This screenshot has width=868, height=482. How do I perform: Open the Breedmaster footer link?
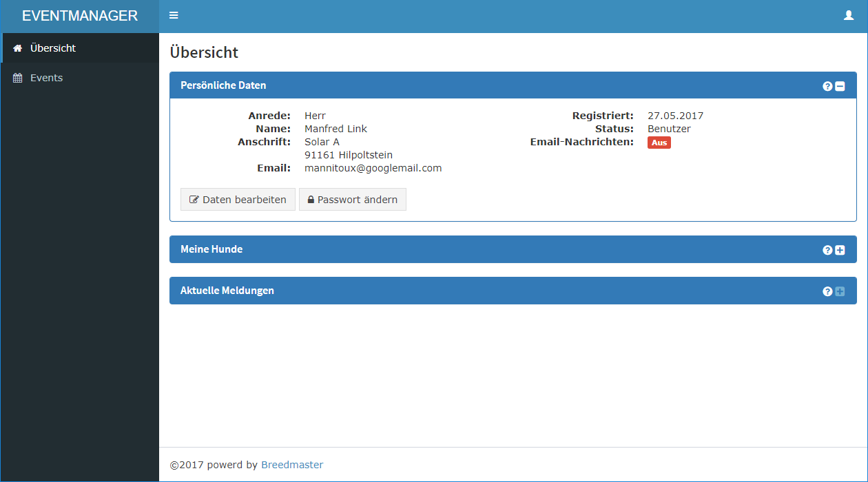[292, 465]
